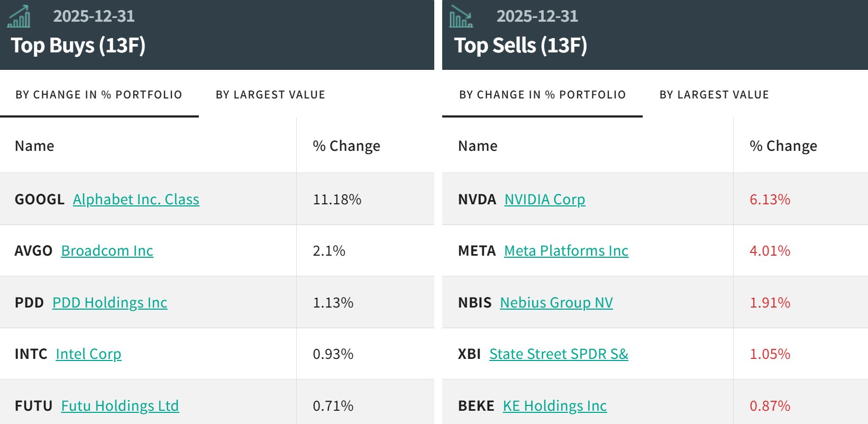Click the NVDA 6.13% change value
Viewport: 868px width, 424px height.
[x=770, y=200]
